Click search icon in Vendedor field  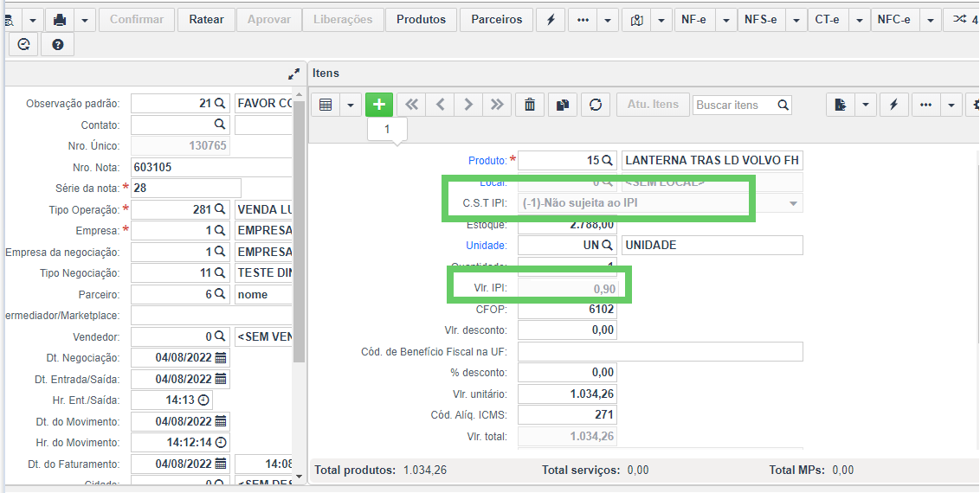click(219, 336)
